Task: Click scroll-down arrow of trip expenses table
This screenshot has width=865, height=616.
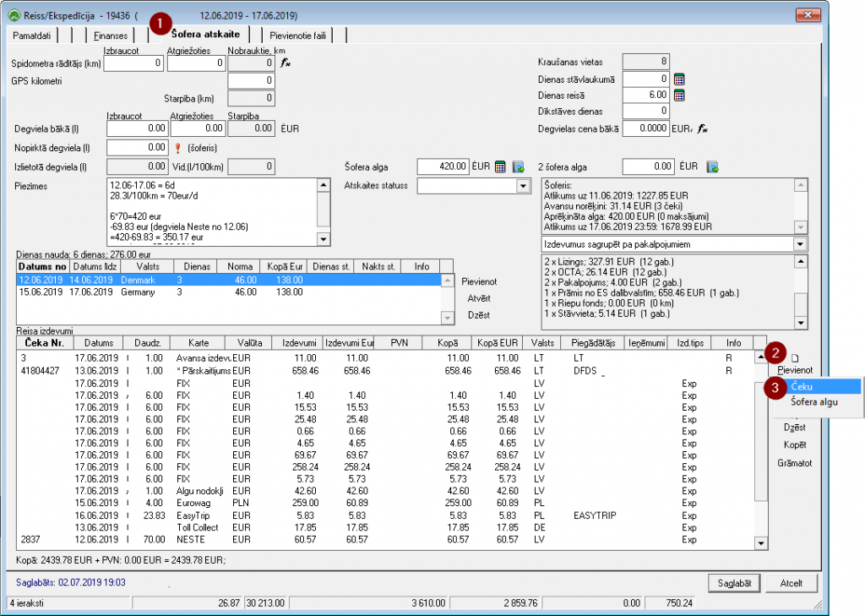Action: 761,543
